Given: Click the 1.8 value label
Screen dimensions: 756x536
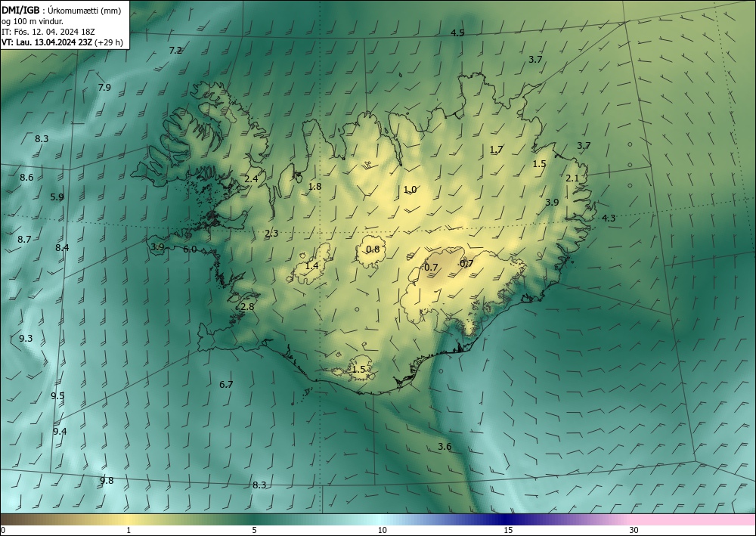Looking at the screenshot, I should pyautogui.click(x=314, y=187).
